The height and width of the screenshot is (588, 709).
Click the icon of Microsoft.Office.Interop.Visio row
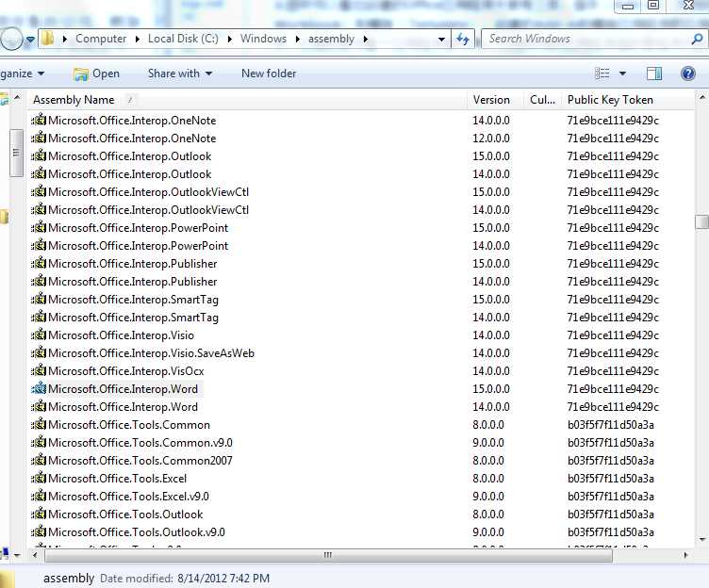tap(39, 335)
